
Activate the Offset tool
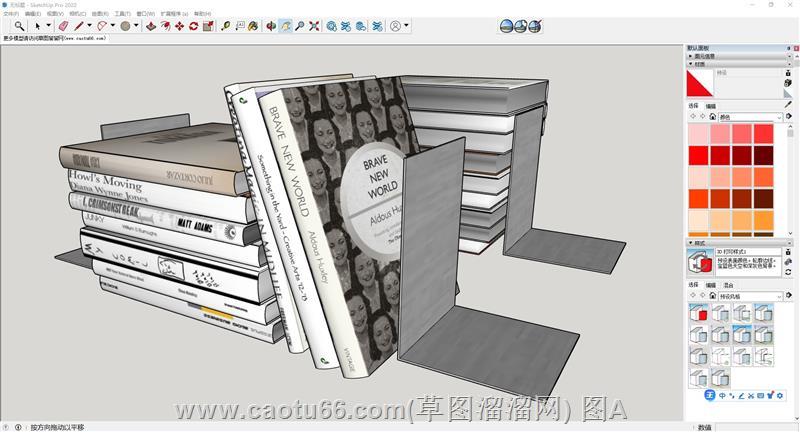click(x=165, y=26)
